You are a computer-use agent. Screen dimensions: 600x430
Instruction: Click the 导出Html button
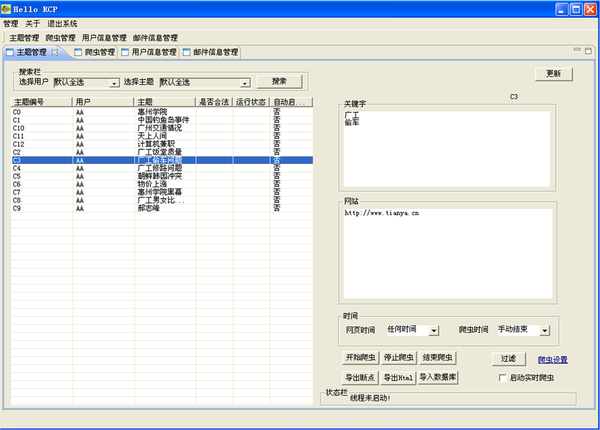(399, 377)
